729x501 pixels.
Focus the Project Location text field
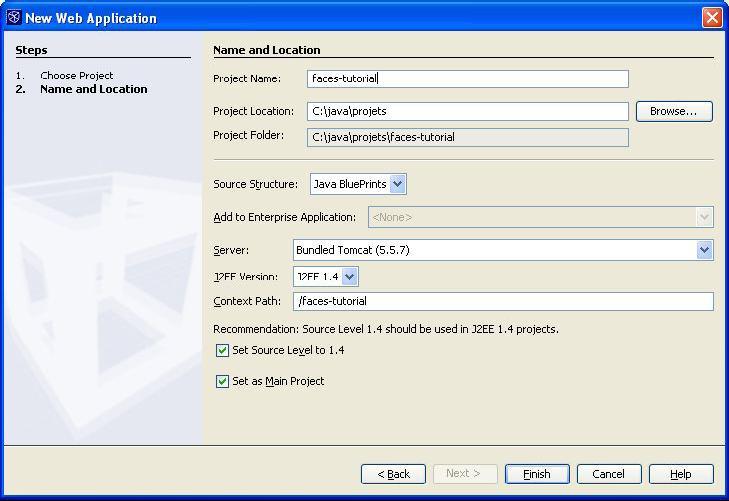point(467,111)
